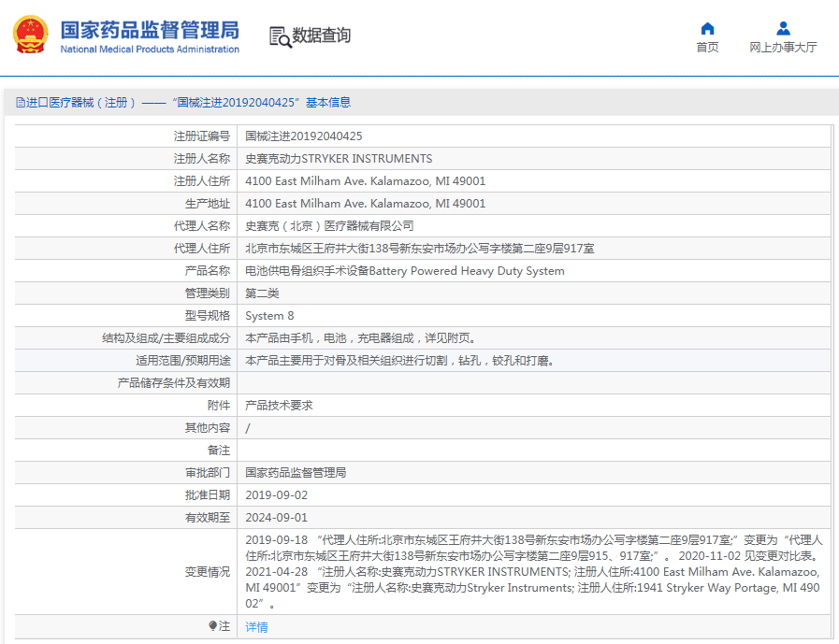Select 史赛克（北京）医疗器械有限公司 value

329,226
